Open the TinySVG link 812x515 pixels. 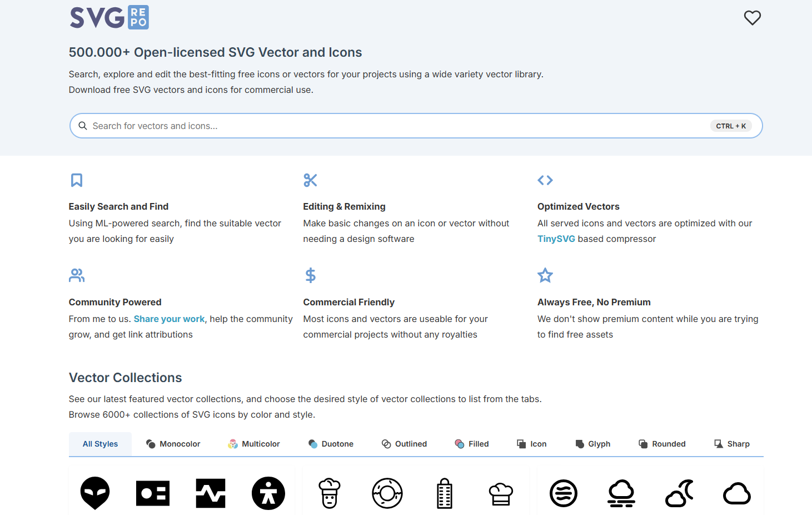[556, 239]
